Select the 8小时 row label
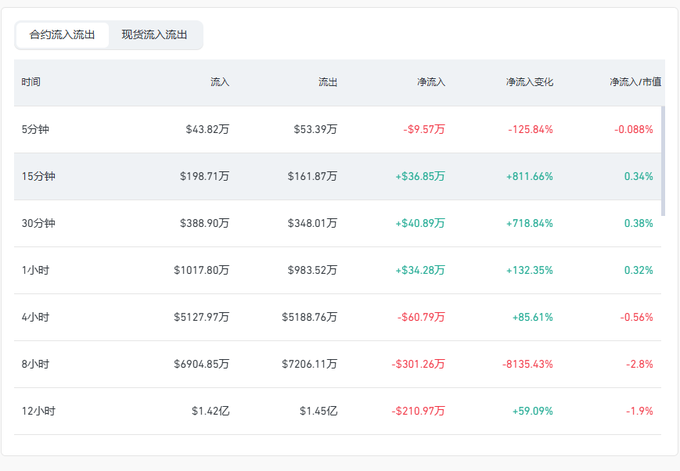680x471 pixels. (36, 364)
